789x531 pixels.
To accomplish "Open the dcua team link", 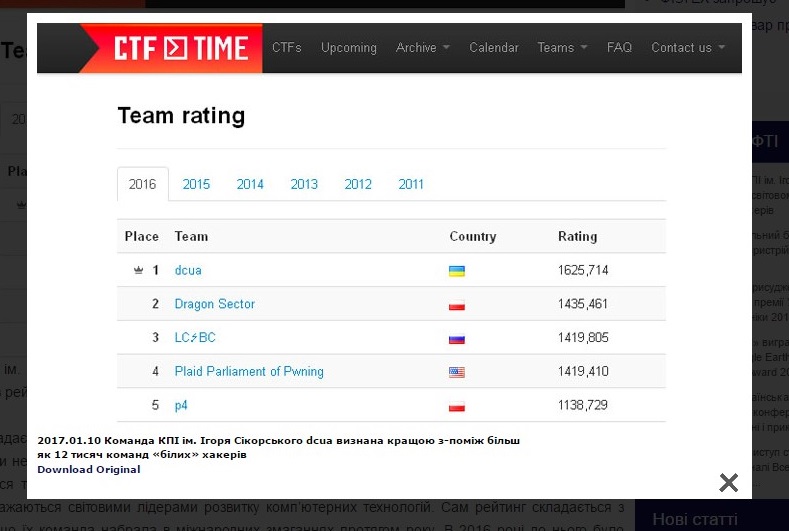I will [188, 270].
